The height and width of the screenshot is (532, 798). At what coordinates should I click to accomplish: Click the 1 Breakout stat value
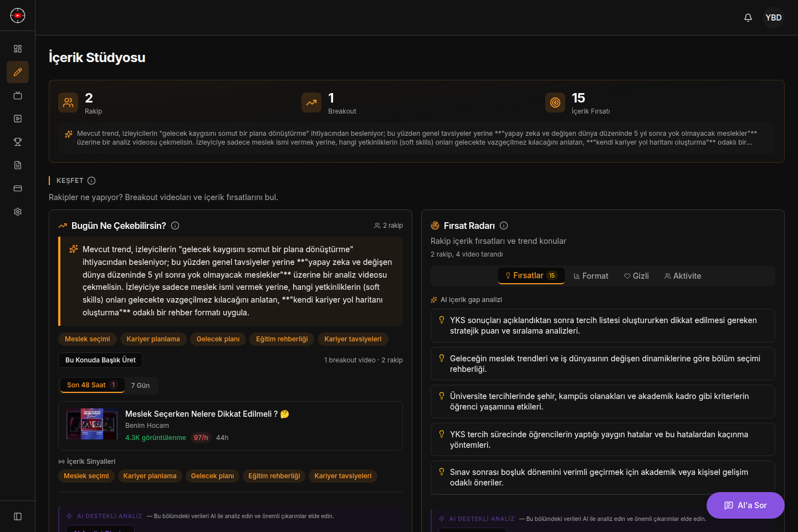click(x=331, y=98)
